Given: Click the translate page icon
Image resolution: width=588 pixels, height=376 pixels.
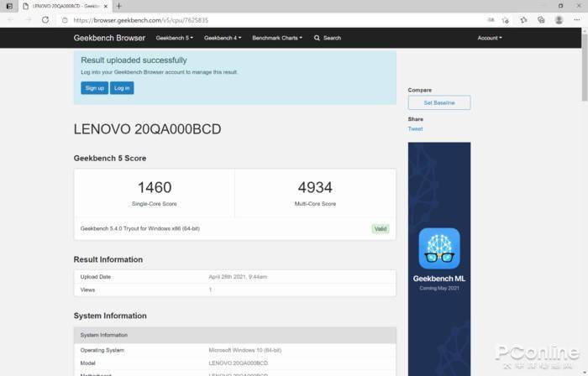Looking at the screenshot, I should coord(491,20).
